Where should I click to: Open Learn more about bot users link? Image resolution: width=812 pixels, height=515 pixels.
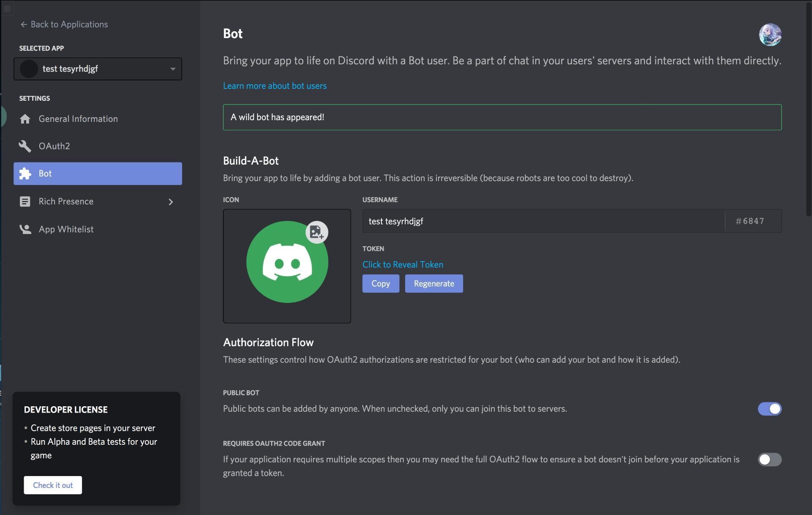pyautogui.click(x=275, y=86)
